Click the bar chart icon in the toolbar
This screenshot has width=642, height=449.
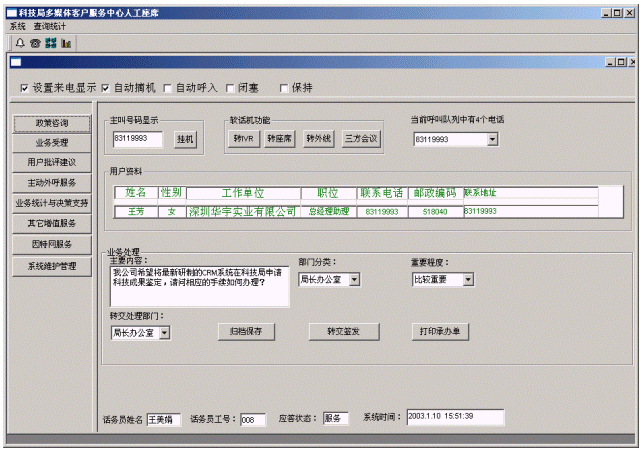pyautogui.click(x=66, y=44)
